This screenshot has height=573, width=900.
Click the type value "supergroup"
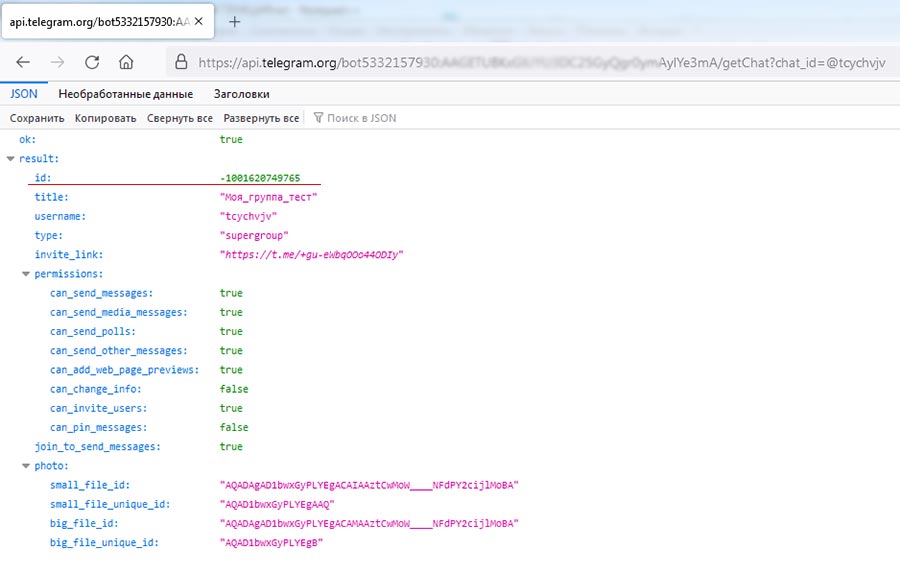pyautogui.click(x=254, y=235)
